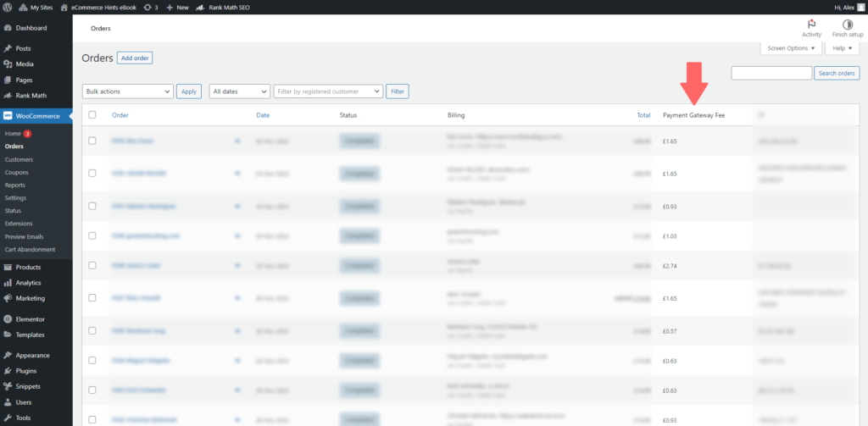Image resolution: width=868 pixels, height=426 pixels.
Task: Sort by the Total column header
Action: [x=643, y=115]
